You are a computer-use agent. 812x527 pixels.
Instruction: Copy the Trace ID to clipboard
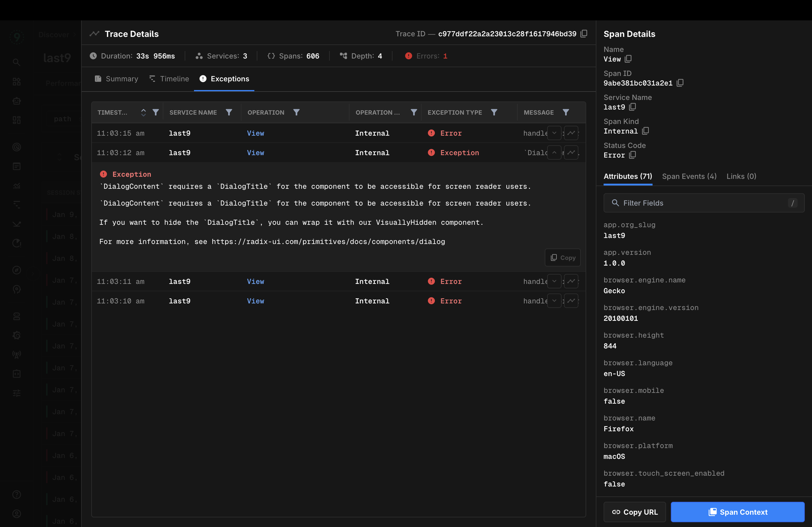584,33
